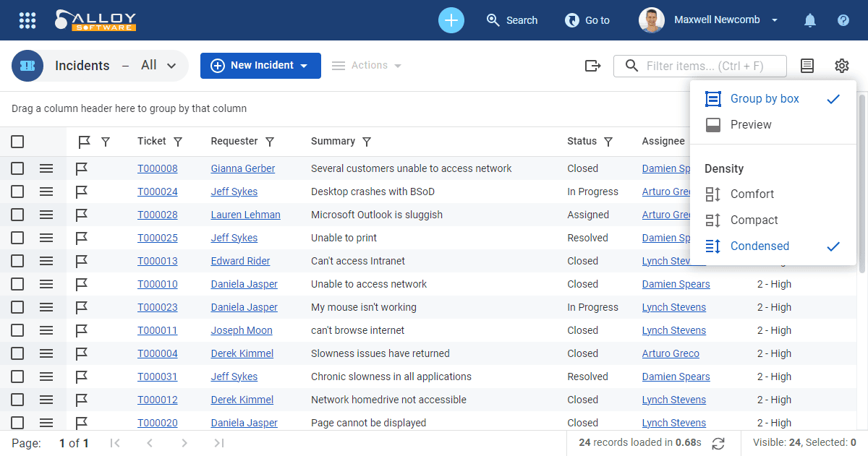868x456 pixels.
Task: Open row menu for ticket T000010
Action: tap(46, 284)
